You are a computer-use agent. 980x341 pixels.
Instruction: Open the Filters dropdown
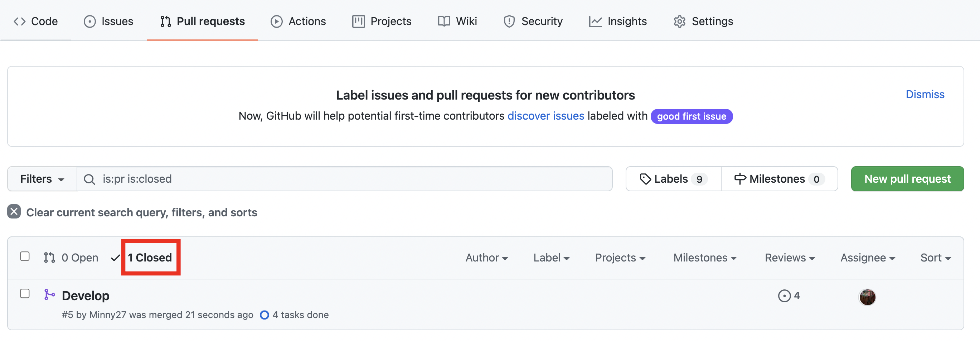pyautogui.click(x=42, y=179)
